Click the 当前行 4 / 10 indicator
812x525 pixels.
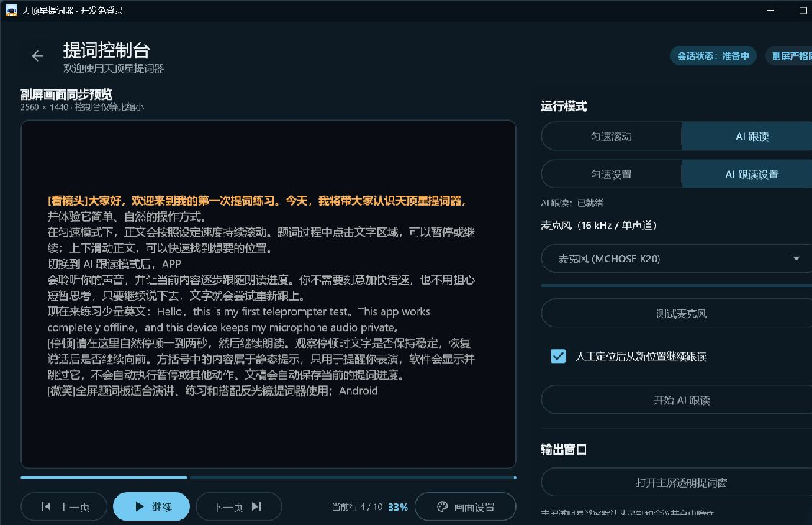coord(357,507)
